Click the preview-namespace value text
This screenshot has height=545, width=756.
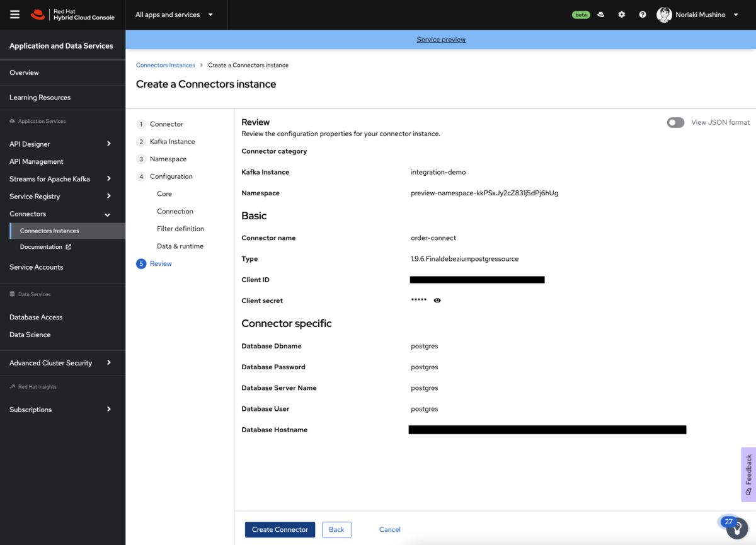tap(484, 193)
